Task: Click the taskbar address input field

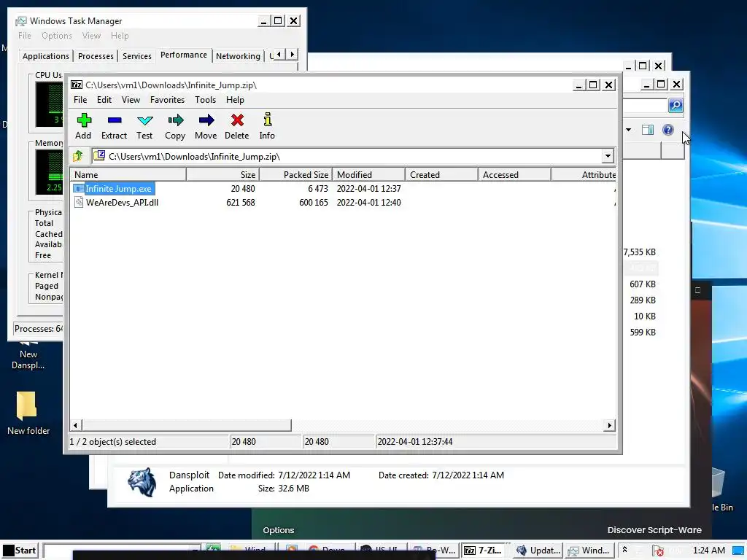Action: point(122,551)
